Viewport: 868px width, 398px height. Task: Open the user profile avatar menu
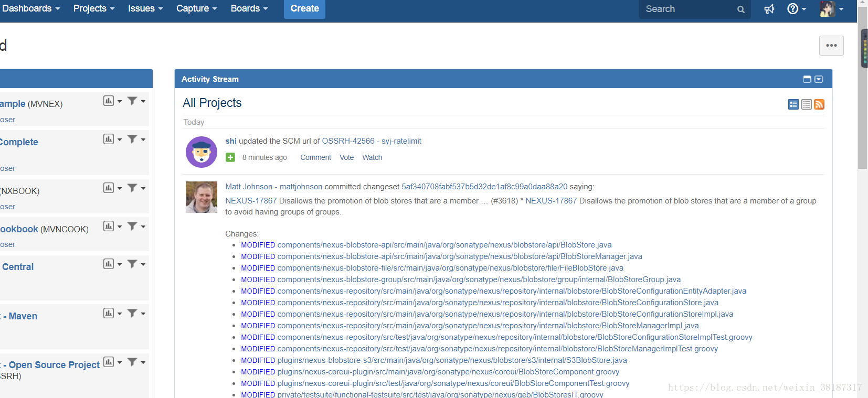click(x=832, y=9)
